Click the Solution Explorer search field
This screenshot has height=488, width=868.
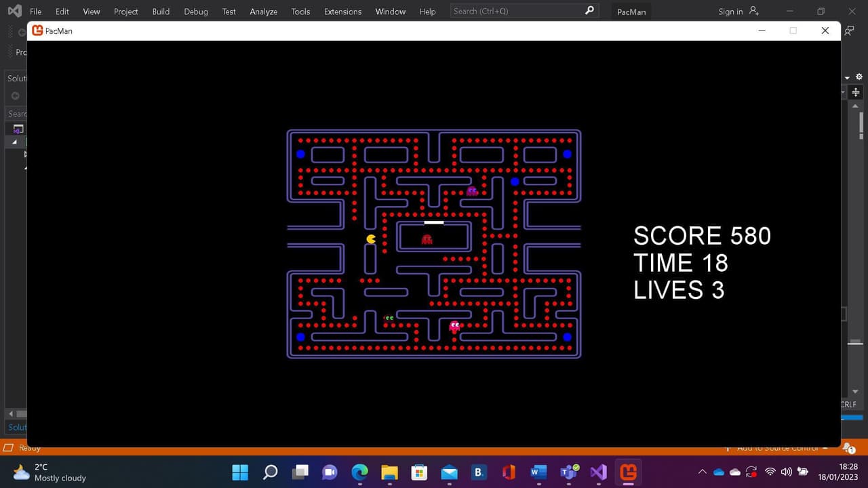[x=17, y=113]
